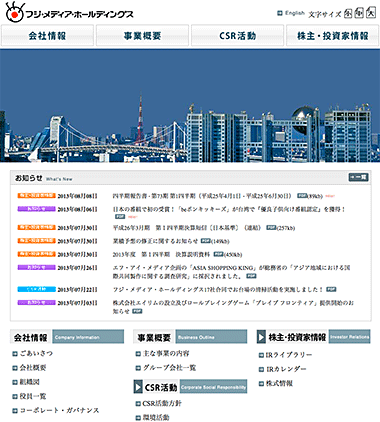Open PDF icon for 2013年08月08日 news
The width and height of the screenshot is (380, 422).
point(302,195)
